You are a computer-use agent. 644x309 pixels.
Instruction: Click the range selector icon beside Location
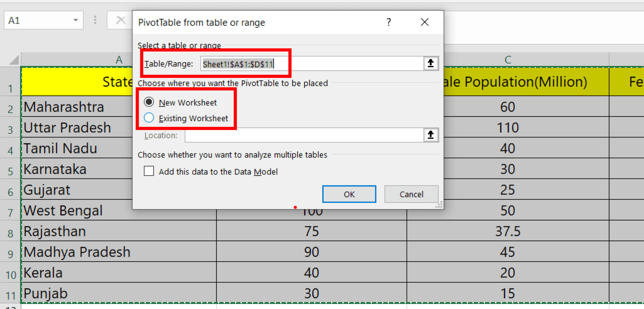(x=430, y=135)
